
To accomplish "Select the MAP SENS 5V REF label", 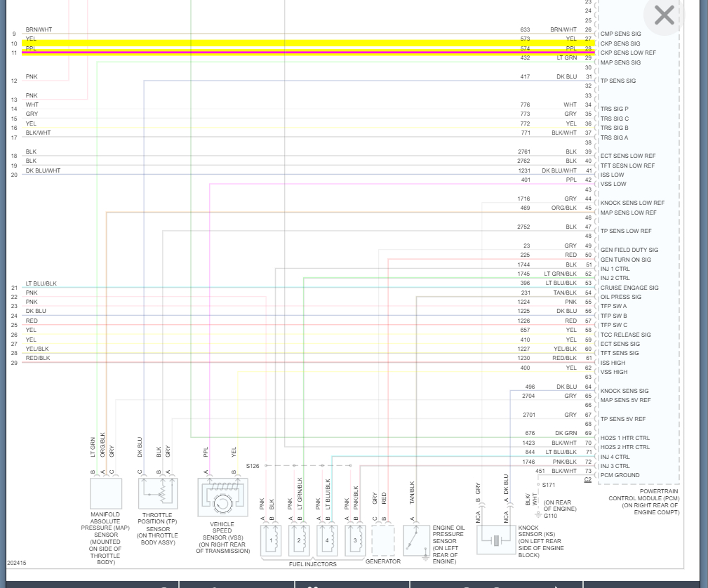I will click(x=625, y=400).
